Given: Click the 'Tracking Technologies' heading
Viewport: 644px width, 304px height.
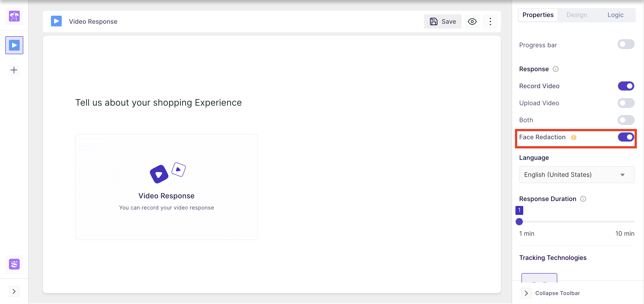Looking at the screenshot, I should pos(553,258).
